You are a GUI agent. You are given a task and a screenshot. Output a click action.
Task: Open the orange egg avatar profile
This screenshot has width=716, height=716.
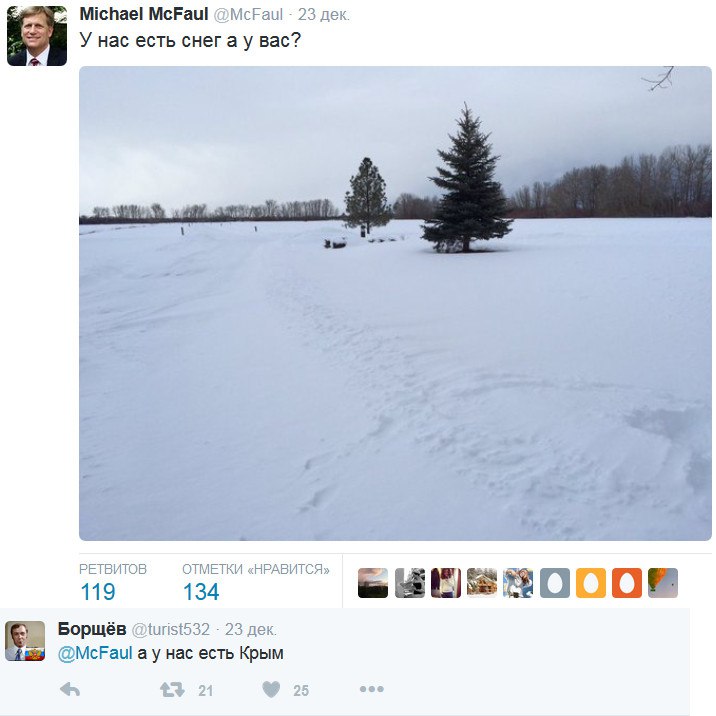(x=627, y=583)
